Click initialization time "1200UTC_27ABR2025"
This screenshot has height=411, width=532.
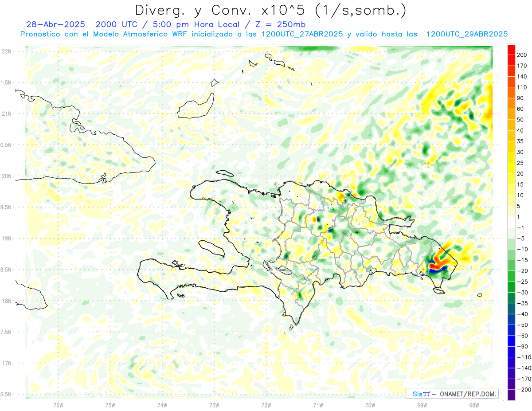pos(302,34)
